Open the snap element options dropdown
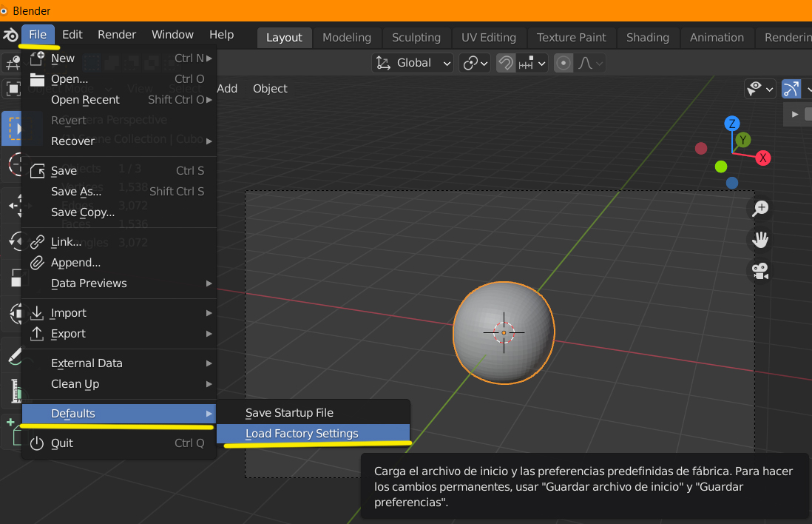Screen dimensions: 812x524 (x=532, y=63)
